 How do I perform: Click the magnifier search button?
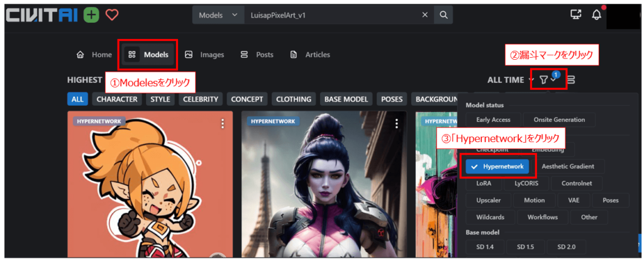443,15
